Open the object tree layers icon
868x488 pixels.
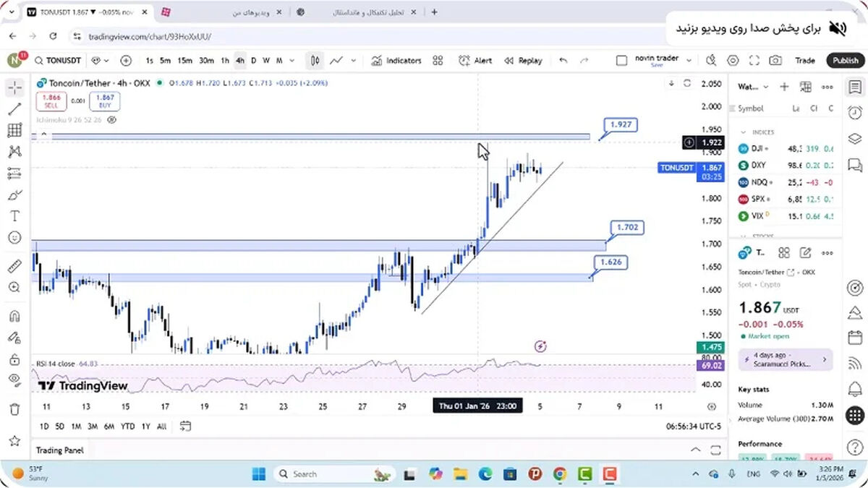coord(855,138)
